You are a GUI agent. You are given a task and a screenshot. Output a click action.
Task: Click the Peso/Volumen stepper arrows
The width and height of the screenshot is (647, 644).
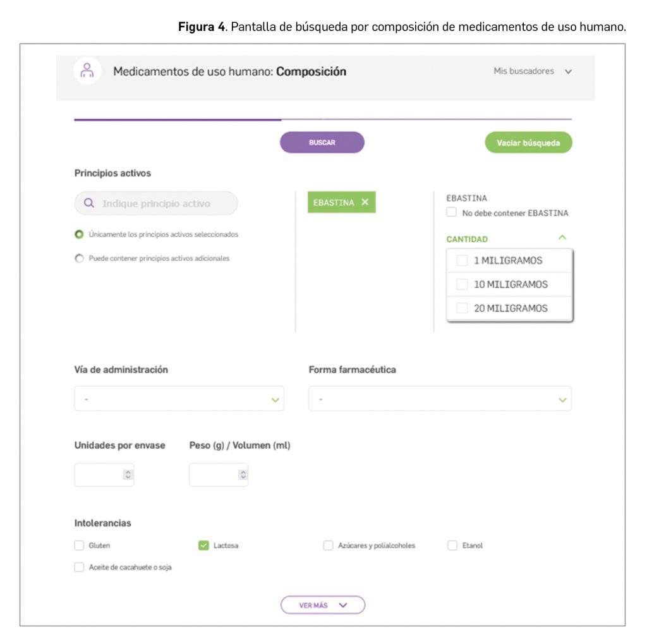(243, 475)
